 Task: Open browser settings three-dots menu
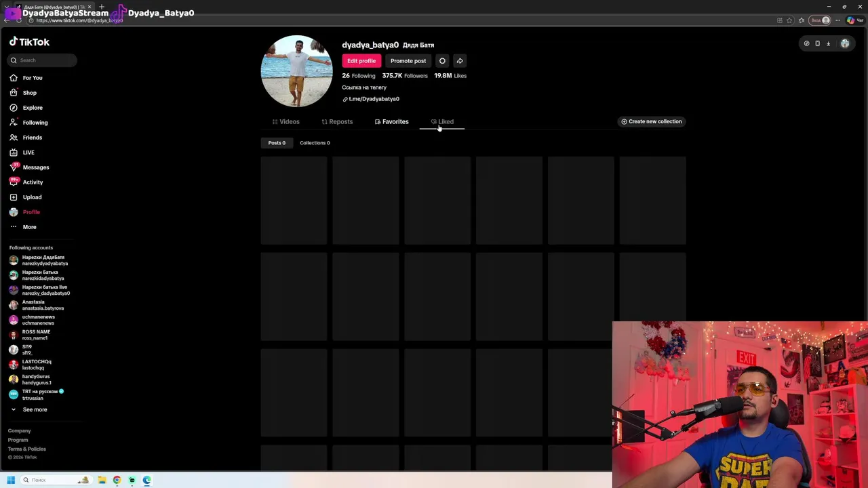(x=838, y=20)
